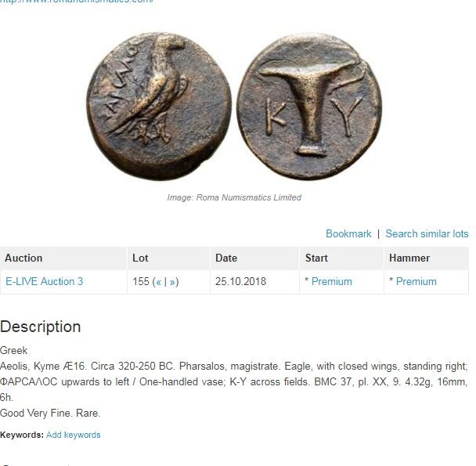Click the eagle obverse coin image
This screenshot has width=476, height=466.
click(x=159, y=106)
